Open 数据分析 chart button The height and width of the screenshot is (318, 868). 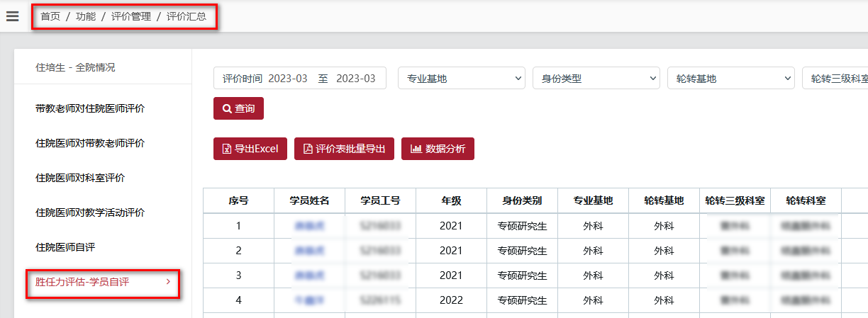[438, 149]
